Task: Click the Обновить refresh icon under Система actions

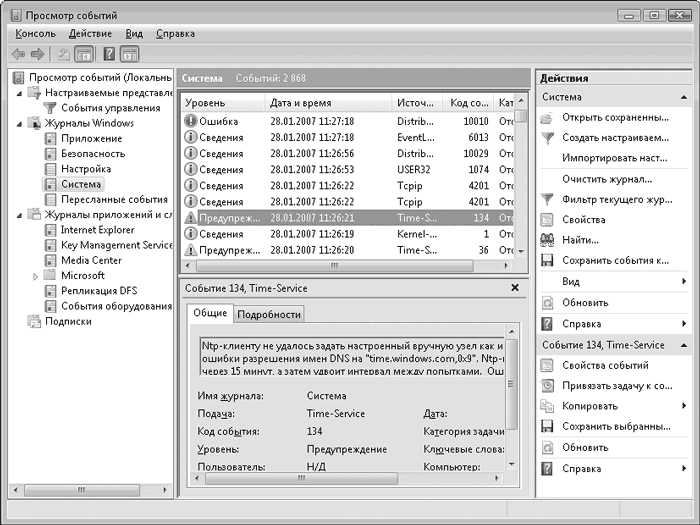Action: (x=547, y=303)
